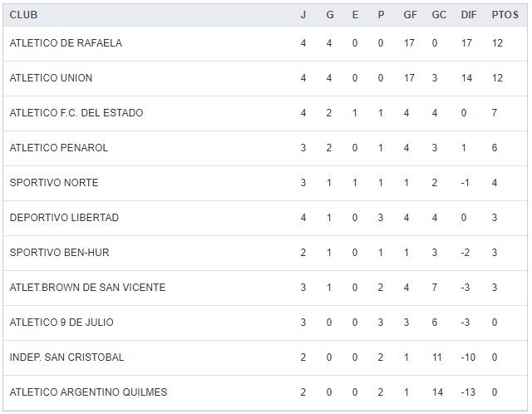Click the Atletico 9 de Julio name

click(x=62, y=323)
